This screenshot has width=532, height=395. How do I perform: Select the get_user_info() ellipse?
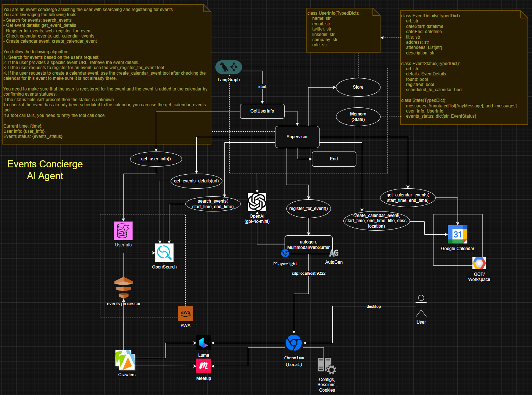pyautogui.click(x=156, y=159)
